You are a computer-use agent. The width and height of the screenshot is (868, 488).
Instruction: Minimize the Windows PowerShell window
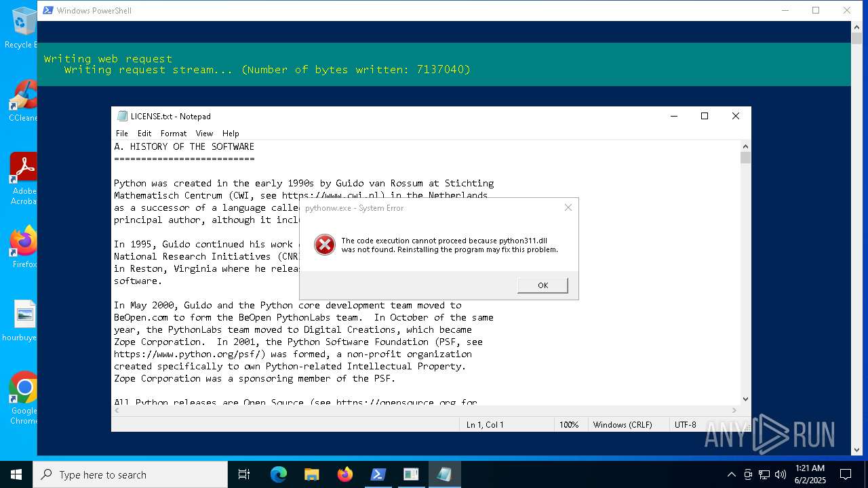click(785, 10)
